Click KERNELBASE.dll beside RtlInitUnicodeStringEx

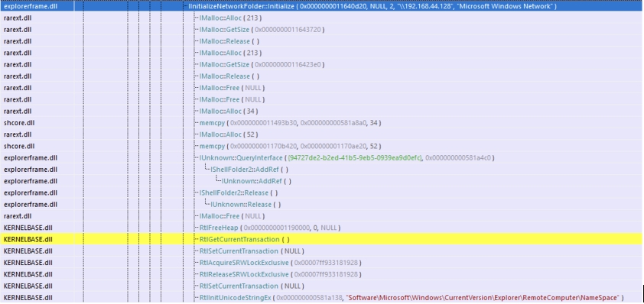[x=28, y=297]
